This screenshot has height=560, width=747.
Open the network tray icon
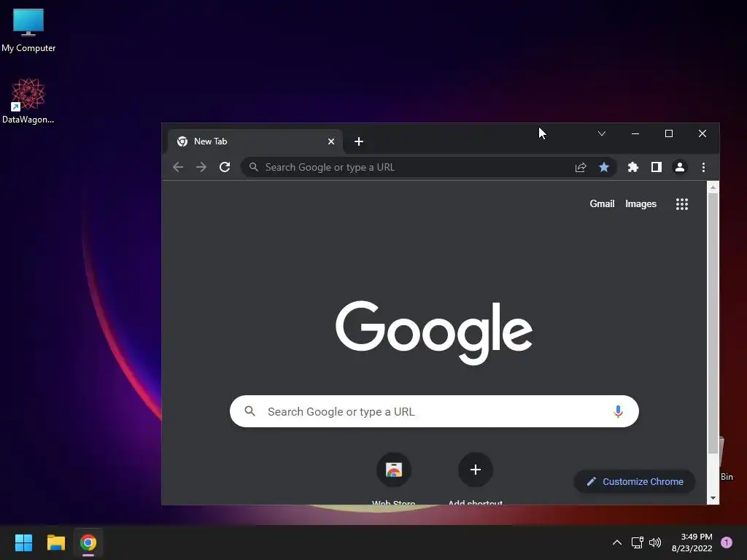tap(637, 542)
